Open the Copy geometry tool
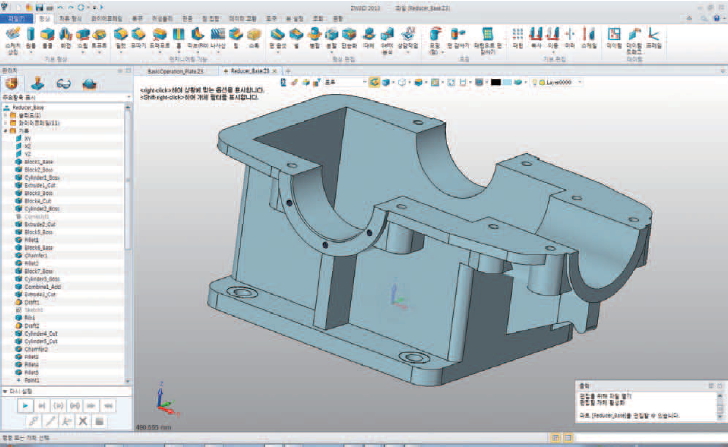This screenshot has height=447, width=728. pos(536,37)
